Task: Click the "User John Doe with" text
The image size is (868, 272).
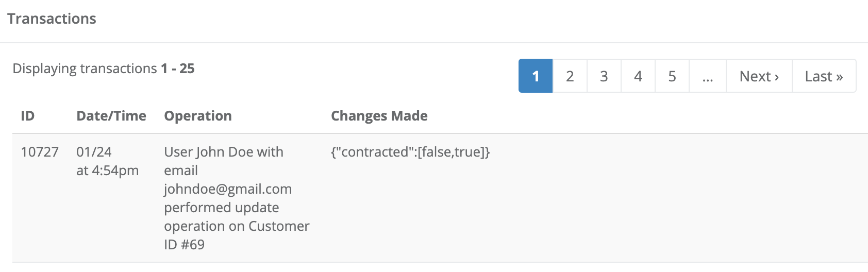Action: click(x=224, y=152)
